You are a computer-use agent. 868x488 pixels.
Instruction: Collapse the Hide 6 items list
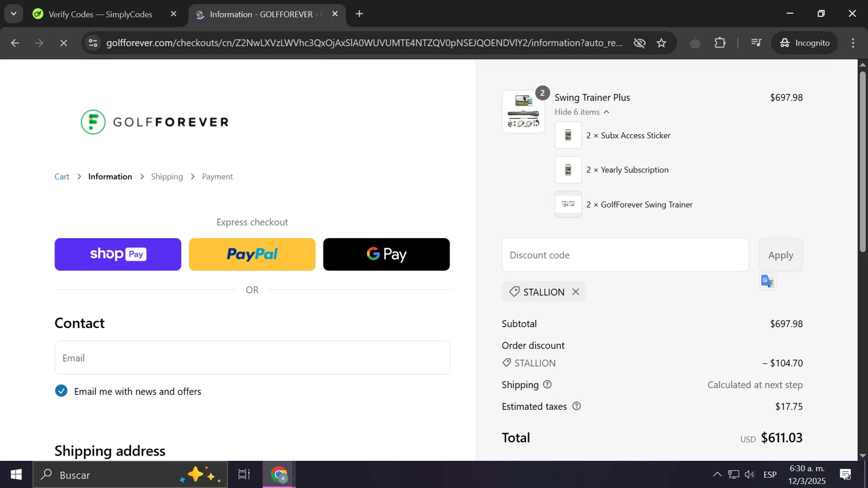[582, 112]
